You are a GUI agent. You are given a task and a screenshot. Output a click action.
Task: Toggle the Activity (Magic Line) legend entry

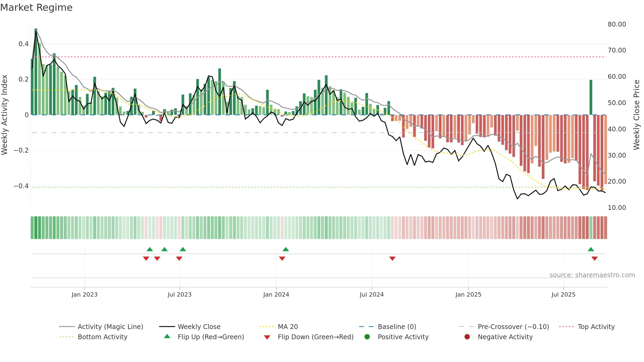click(101, 327)
